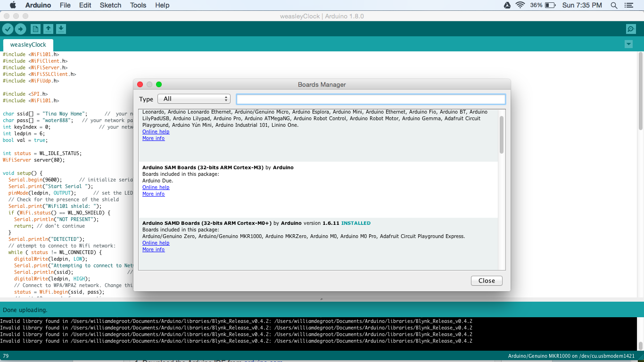
Task: Click the battery status icon
Action: tap(550, 5)
